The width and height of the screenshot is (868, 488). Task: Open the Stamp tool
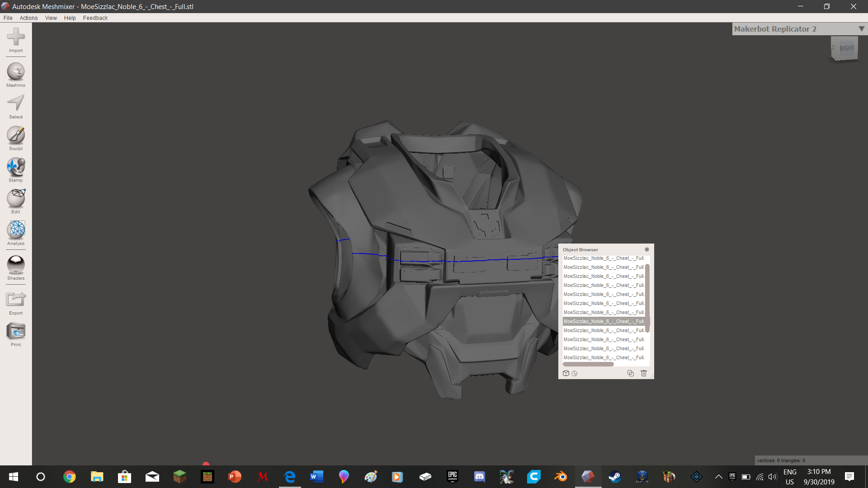click(16, 167)
